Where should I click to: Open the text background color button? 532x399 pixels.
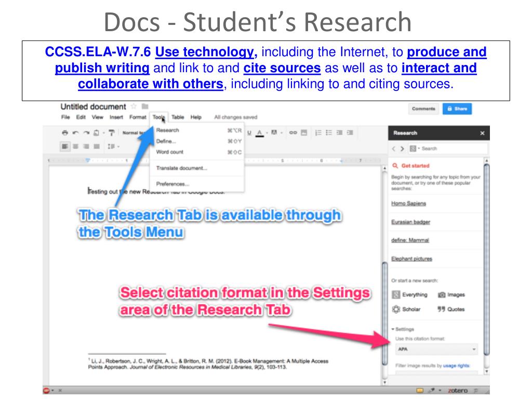click(274, 132)
